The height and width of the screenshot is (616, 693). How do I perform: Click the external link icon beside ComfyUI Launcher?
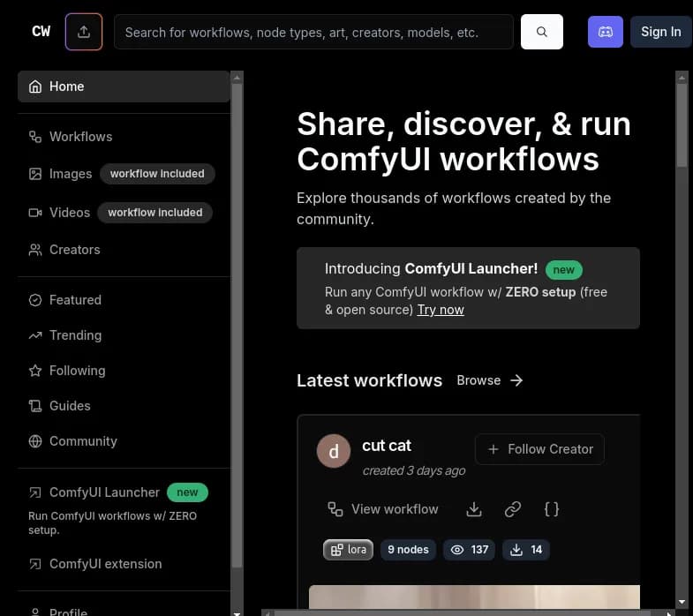[35, 492]
